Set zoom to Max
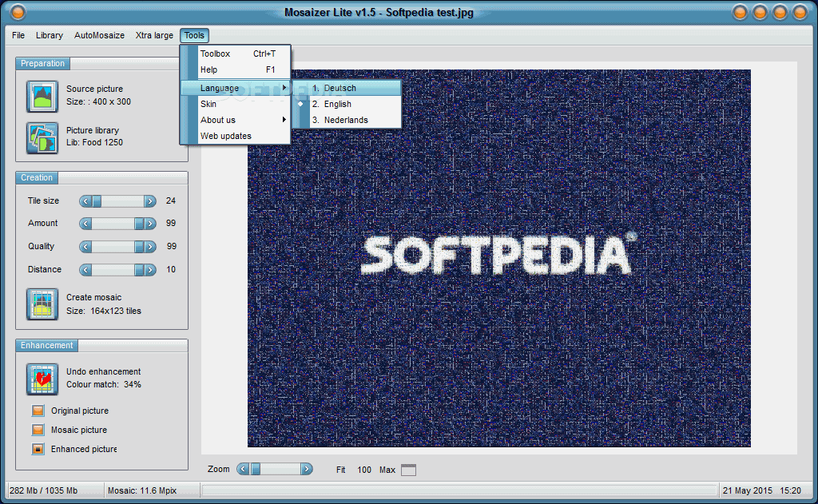Screen dimensions: 818x504 pyautogui.click(x=387, y=470)
